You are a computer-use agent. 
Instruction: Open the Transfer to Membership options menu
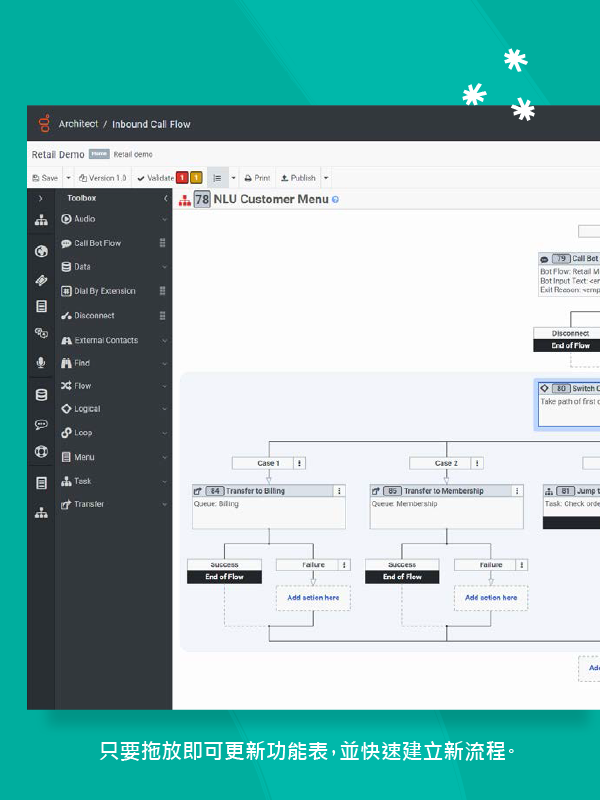click(x=517, y=491)
